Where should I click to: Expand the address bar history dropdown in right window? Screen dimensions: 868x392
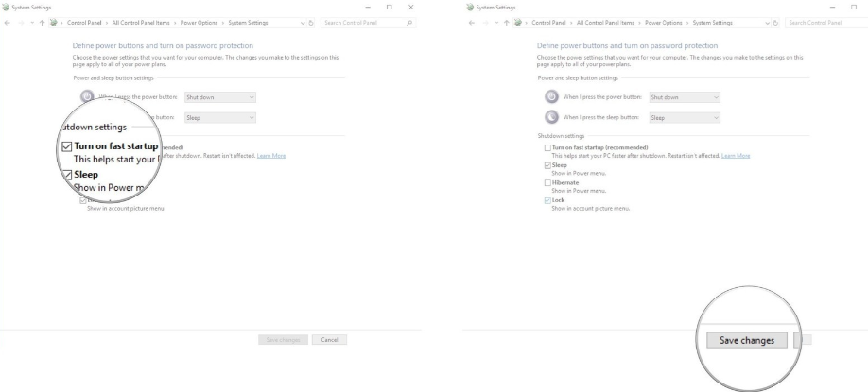[x=766, y=22]
